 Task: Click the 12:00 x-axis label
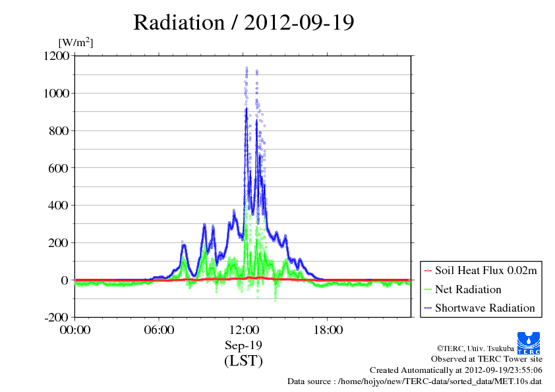pyautogui.click(x=244, y=330)
